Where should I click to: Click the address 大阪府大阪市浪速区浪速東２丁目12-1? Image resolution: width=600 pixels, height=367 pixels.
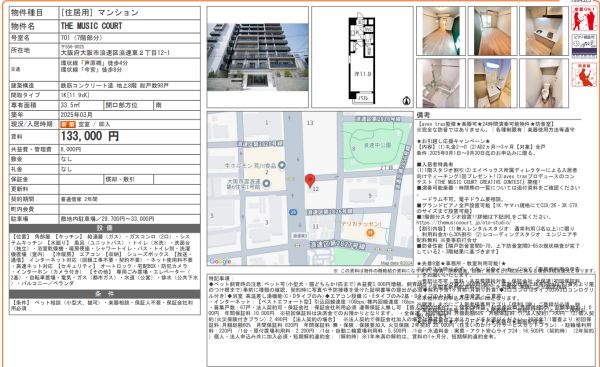click(115, 53)
